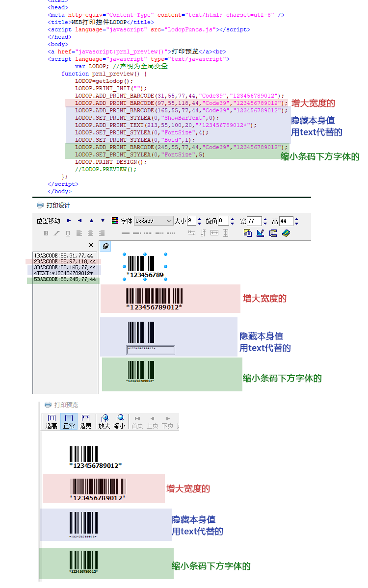Close the item list panel
The image size is (368, 588).
[x=91, y=245]
